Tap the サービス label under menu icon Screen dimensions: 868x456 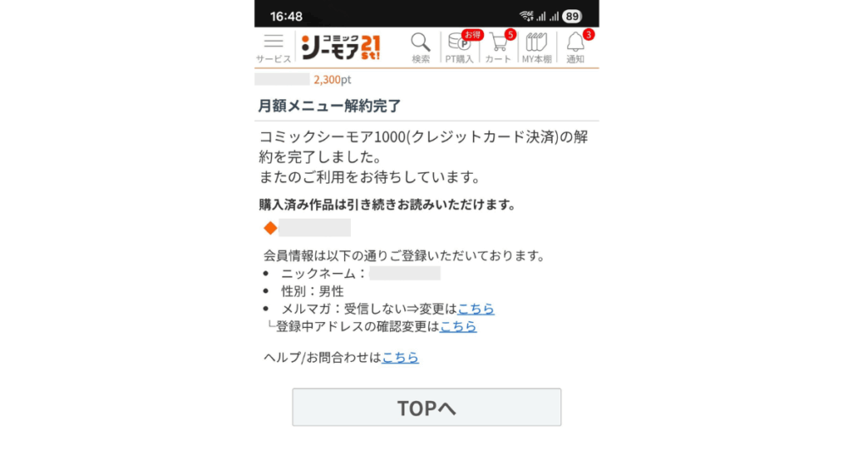coord(274,58)
